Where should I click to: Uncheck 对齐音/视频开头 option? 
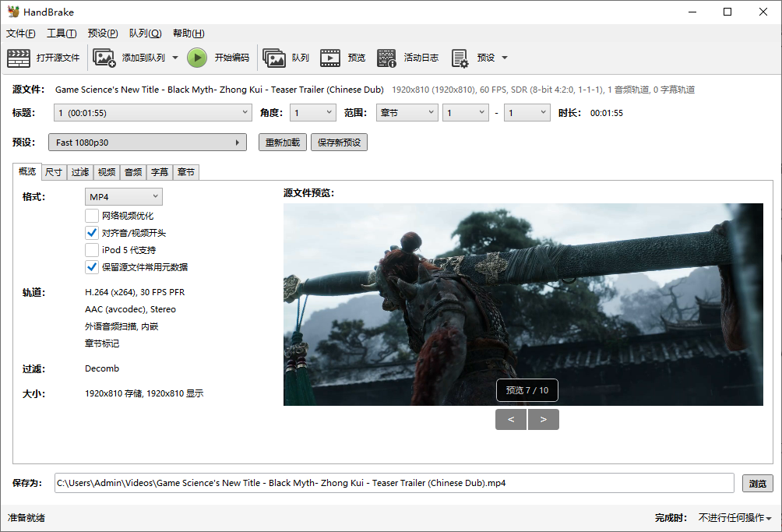pyautogui.click(x=92, y=233)
